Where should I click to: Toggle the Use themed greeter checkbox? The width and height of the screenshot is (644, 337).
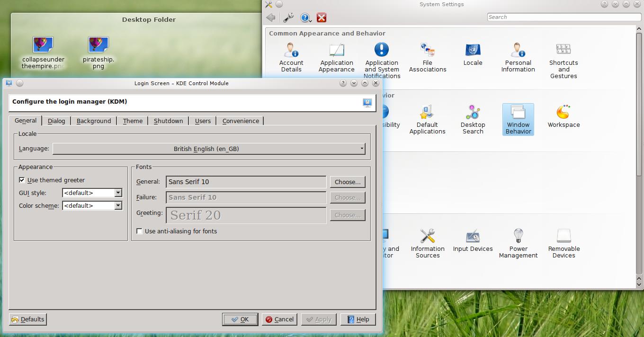[22, 180]
